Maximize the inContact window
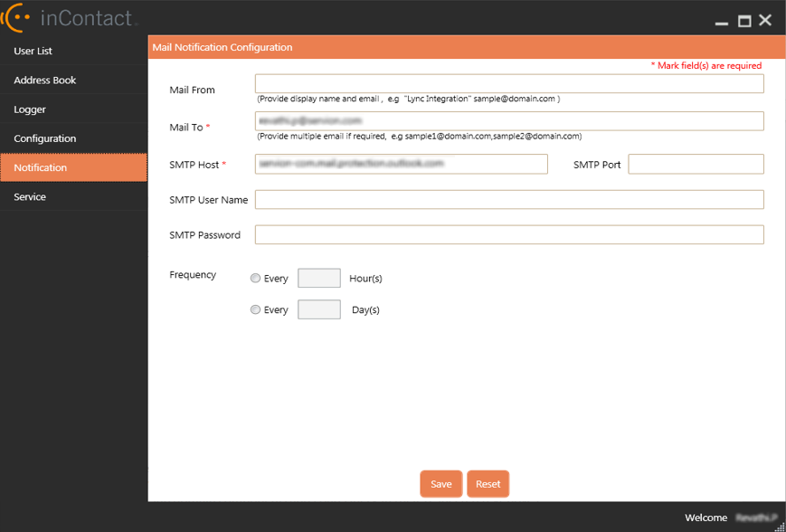The image size is (786, 532). [744, 21]
